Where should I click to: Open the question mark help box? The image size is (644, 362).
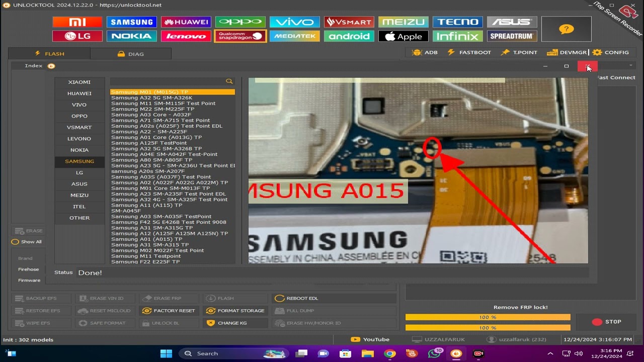[x=566, y=29]
